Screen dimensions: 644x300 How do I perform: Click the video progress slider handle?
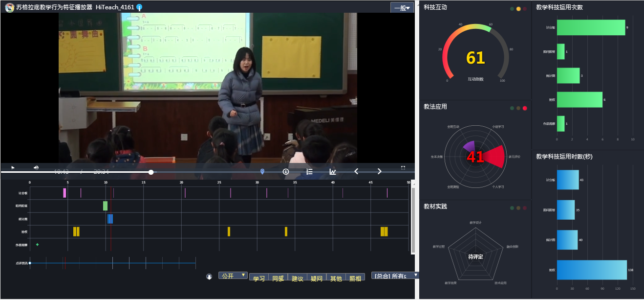pos(151,172)
